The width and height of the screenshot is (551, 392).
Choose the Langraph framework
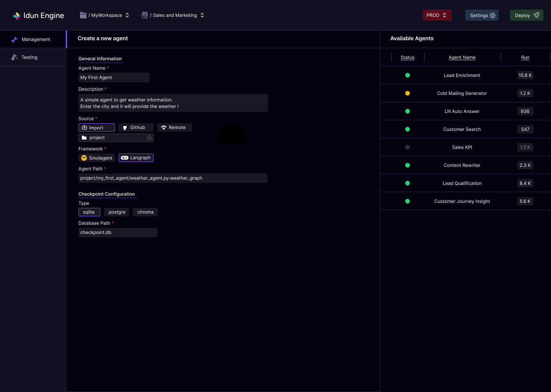[x=136, y=158]
